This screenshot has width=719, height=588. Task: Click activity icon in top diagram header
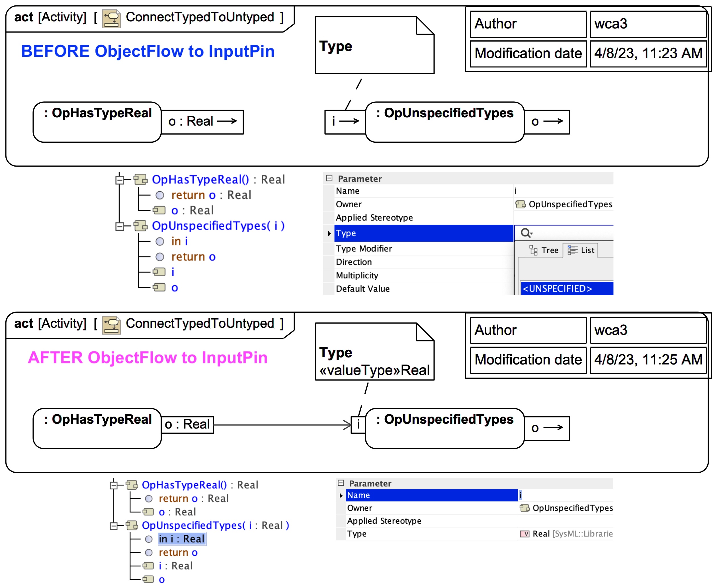point(111,18)
